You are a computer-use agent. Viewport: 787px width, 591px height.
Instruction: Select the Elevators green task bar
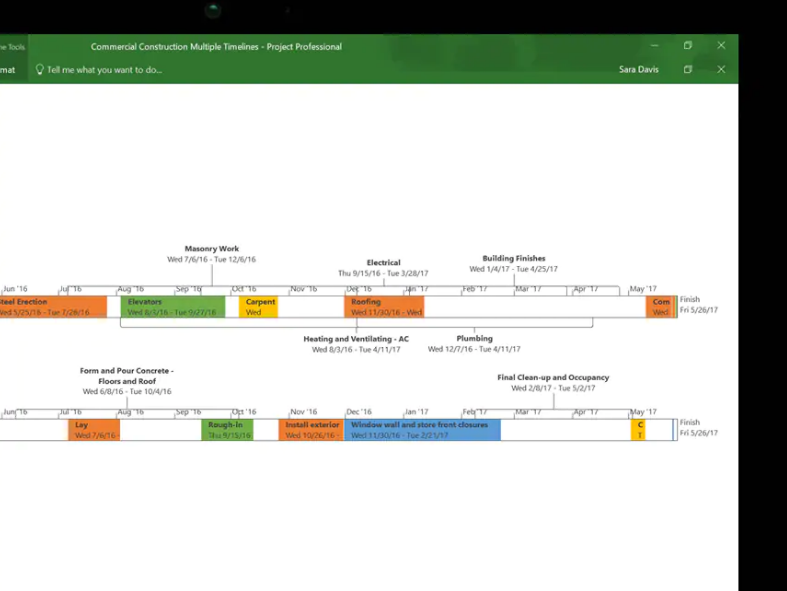click(173, 307)
